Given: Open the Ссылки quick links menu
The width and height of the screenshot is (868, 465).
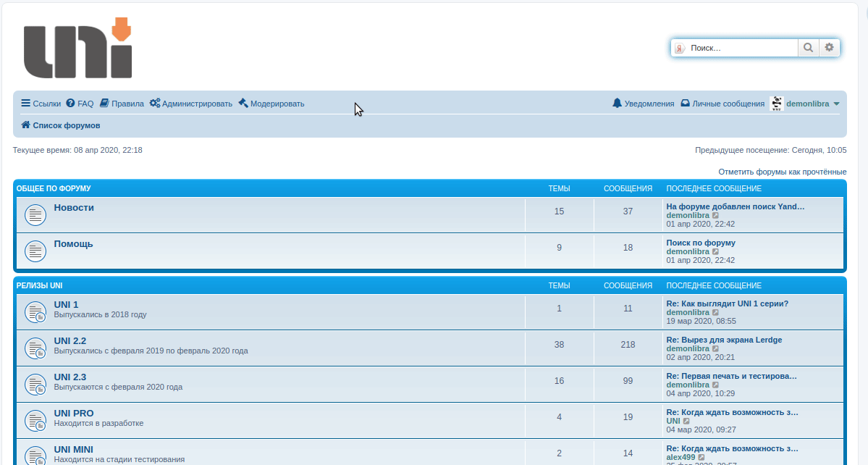Looking at the screenshot, I should point(41,104).
